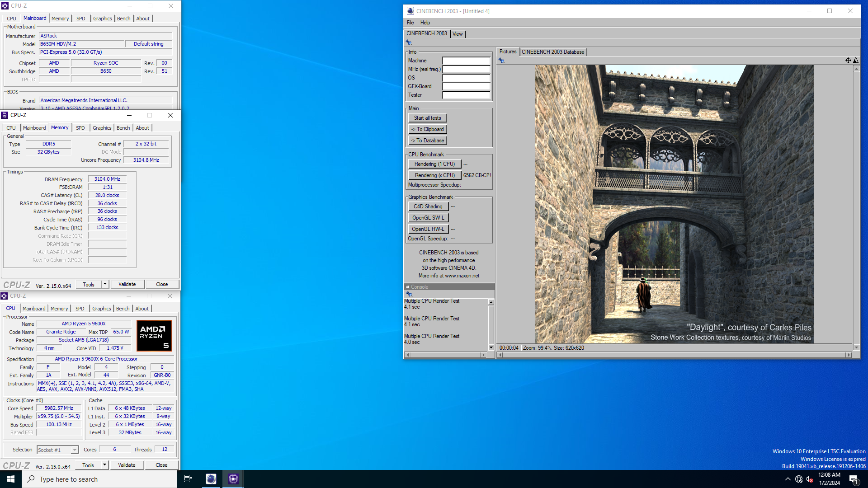Click the search magnifier icon in taskbar
The height and width of the screenshot is (488, 868).
tap(31, 479)
